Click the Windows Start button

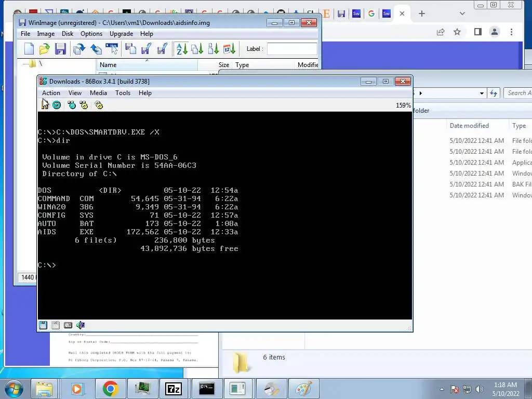tap(14, 389)
